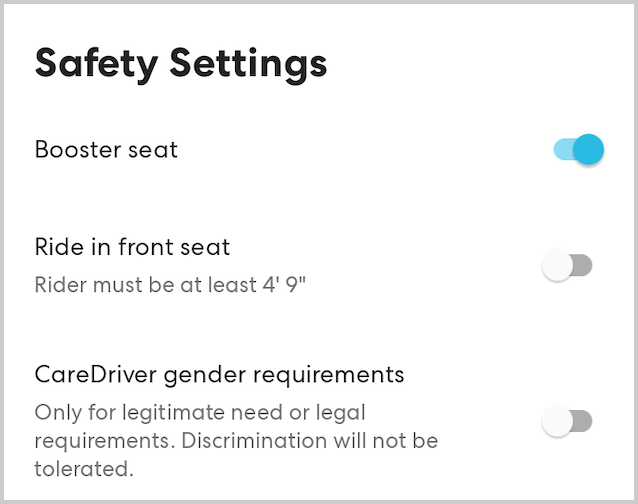This screenshot has width=638, height=504.
Task: Enable the Ride in front seat switch
Action: [x=567, y=266]
